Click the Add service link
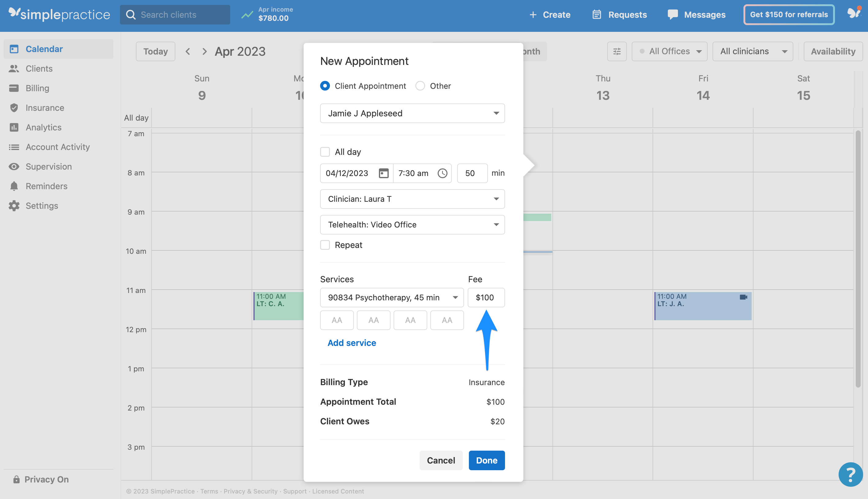The height and width of the screenshot is (499, 868). click(x=351, y=343)
